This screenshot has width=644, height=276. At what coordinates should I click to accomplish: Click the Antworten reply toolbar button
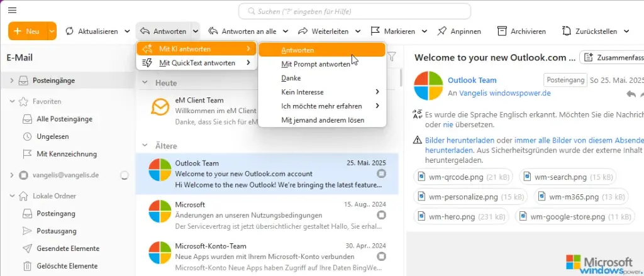point(164,31)
